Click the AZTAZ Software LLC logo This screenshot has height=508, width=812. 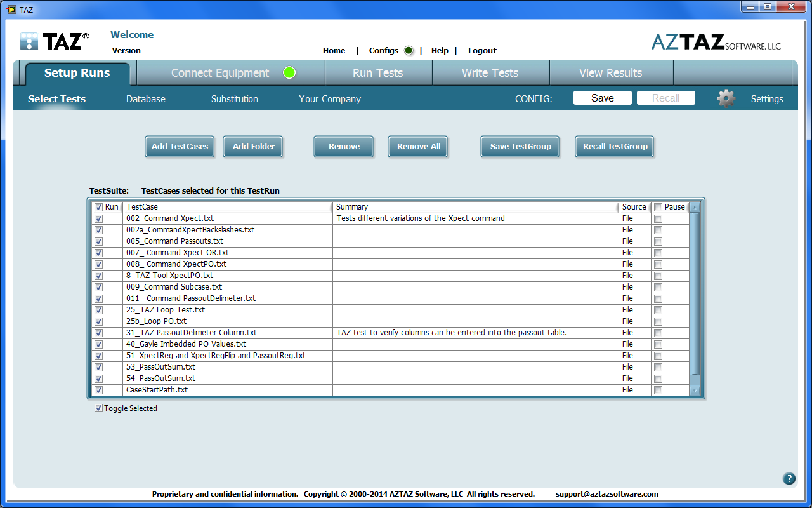coord(716,43)
